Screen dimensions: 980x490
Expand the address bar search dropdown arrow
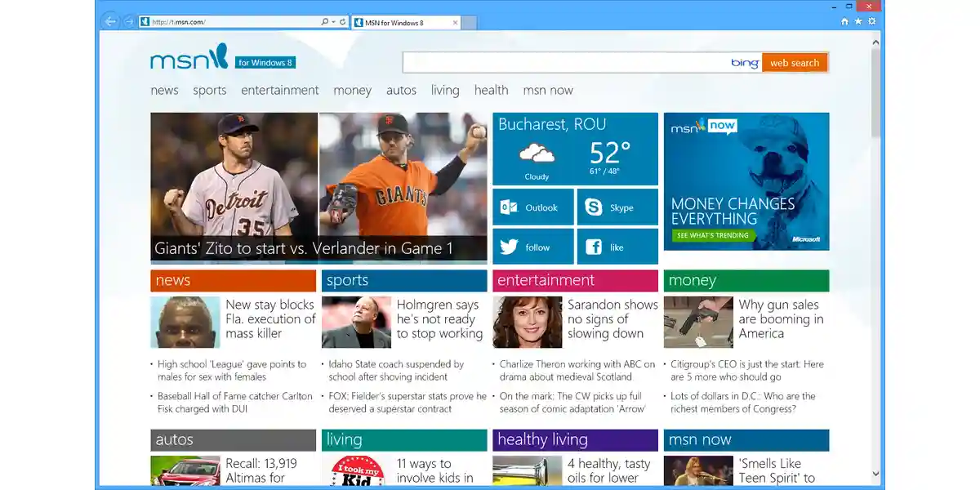(x=333, y=22)
